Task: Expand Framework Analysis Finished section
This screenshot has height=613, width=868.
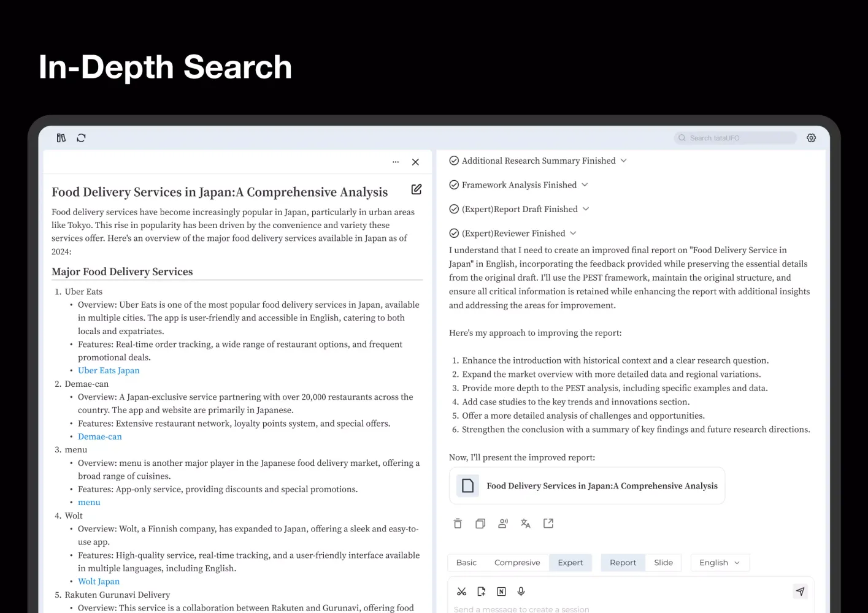Action: click(x=585, y=185)
